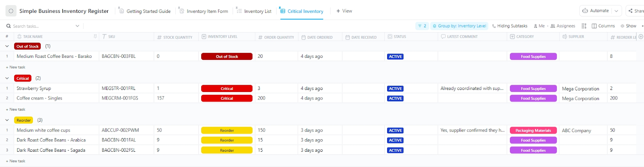
Task: Open the Automate dropdown arrow
Action: click(x=616, y=11)
